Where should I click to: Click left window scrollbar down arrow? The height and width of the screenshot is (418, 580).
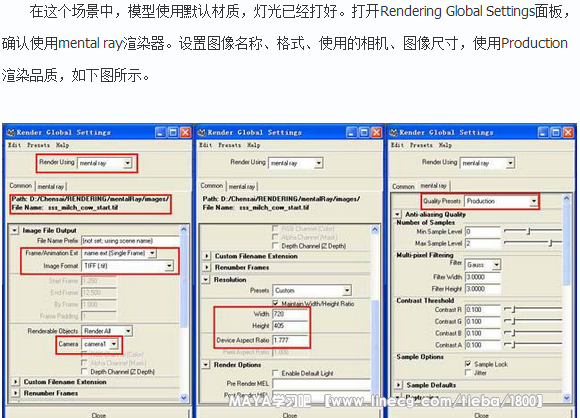click(x=184, y=398)
